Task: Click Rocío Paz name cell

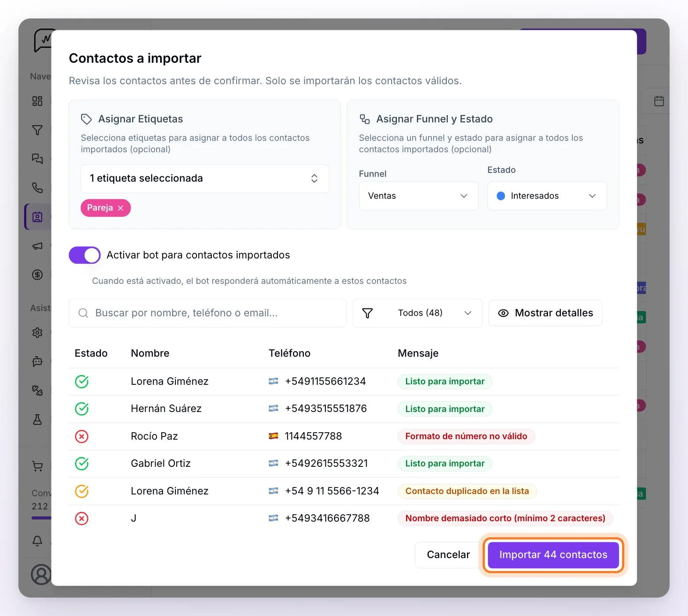Action: point(154,436)
